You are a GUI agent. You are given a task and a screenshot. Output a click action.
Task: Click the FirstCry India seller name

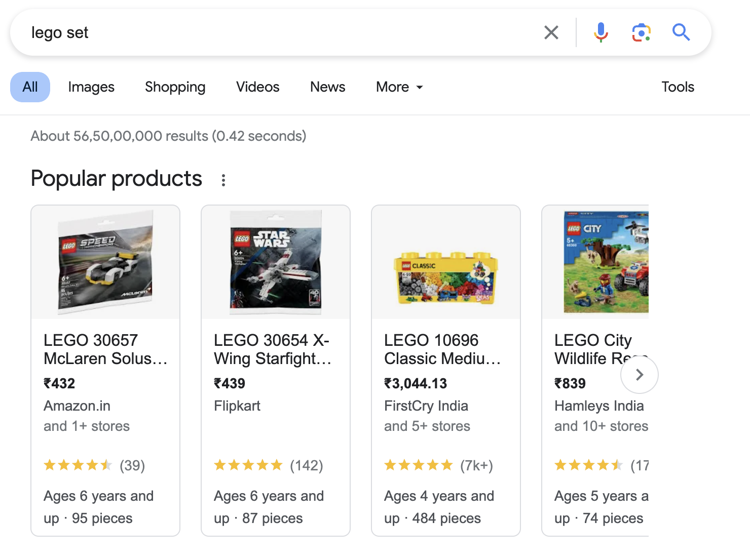tap(426, 406)
